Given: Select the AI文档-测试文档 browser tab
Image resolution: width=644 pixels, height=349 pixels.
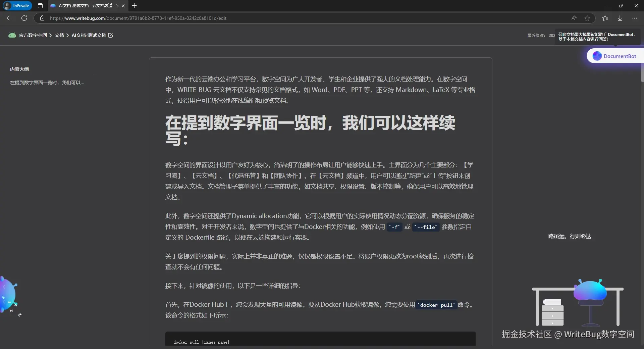Looking at the screenshot, I should (x=84, y=6).
